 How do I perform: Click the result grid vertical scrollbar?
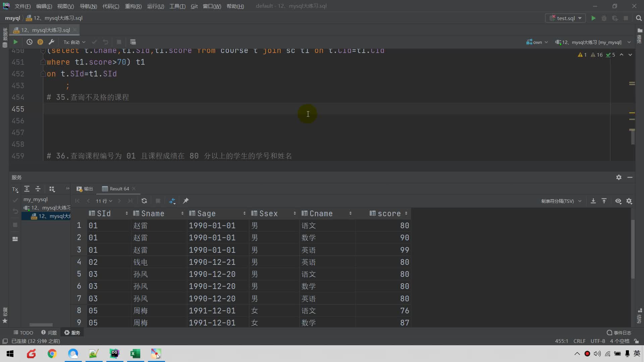(633, 249)
